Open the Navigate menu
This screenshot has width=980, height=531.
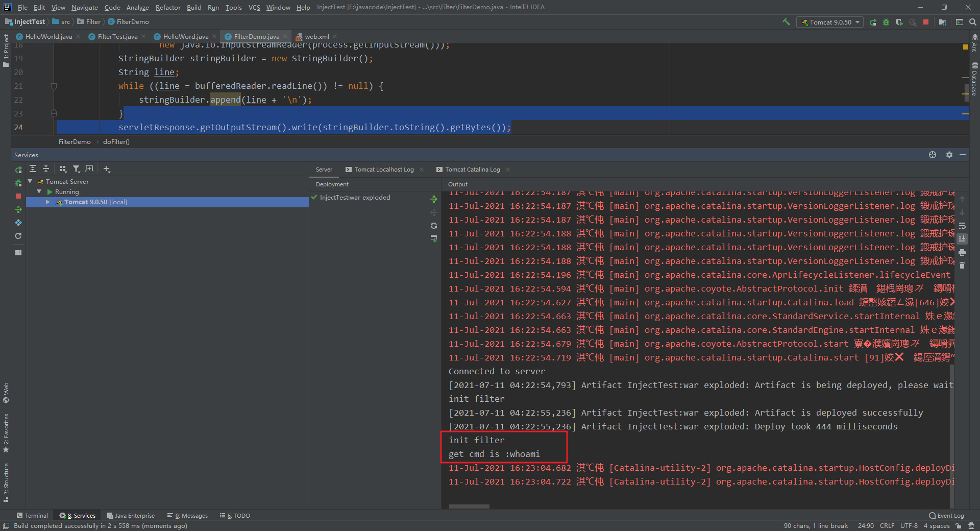point(85,7)
